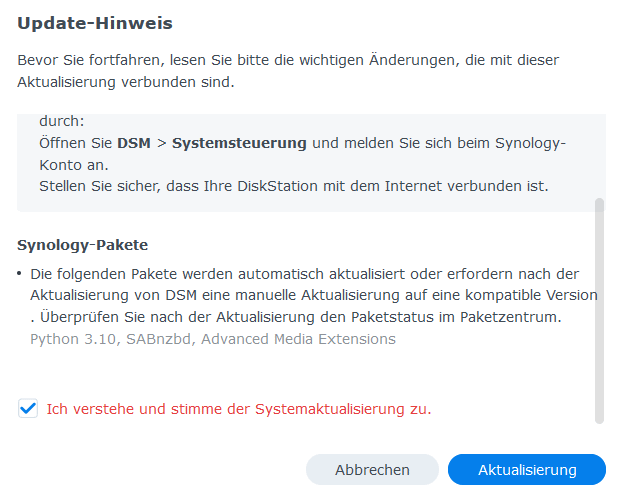Image resolution: width=627 pixels, height=499 pixels.
Task: Click the 'Stellen Sie sicher' internet notice line
Action: click(293, 186)
